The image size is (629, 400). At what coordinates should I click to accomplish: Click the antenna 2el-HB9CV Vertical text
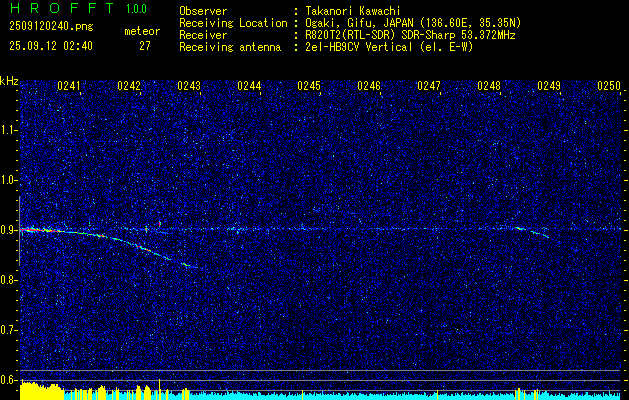(389, 47)
